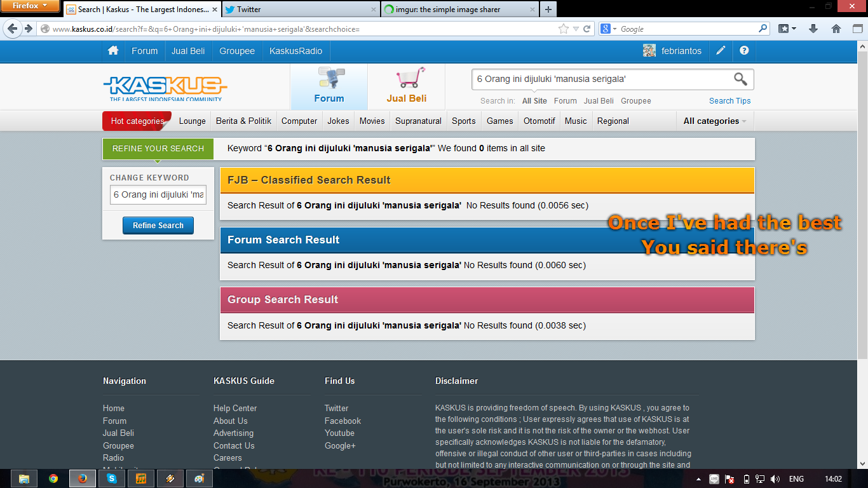This screenshot has width=868, height=488.
Task: Open the URL history dropdown arrow
Action: [576, 29]
